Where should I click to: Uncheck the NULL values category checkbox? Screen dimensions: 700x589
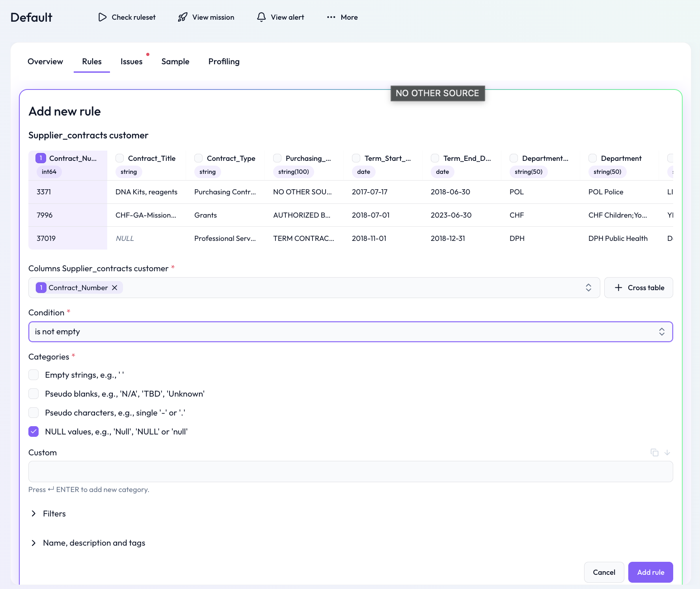coord(34,432)
